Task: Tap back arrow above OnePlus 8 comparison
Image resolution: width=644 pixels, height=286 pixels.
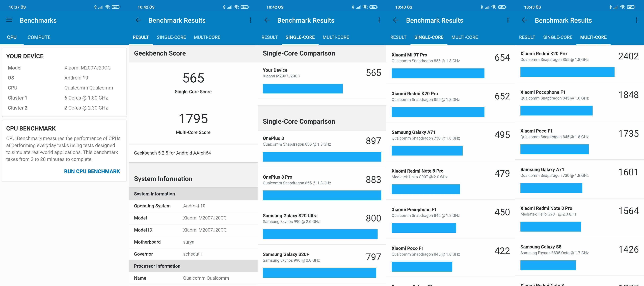Action: [267, 20]
